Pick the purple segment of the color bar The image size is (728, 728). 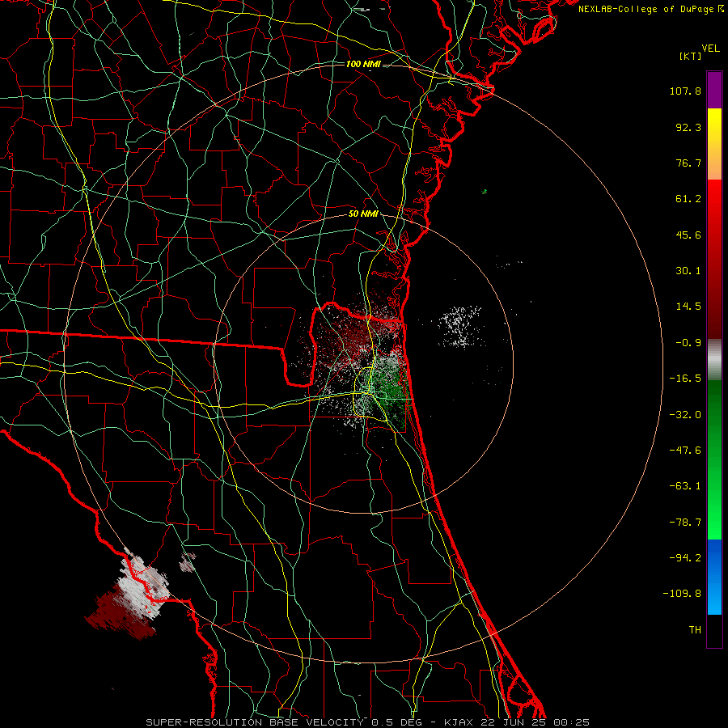coord(714,90)
